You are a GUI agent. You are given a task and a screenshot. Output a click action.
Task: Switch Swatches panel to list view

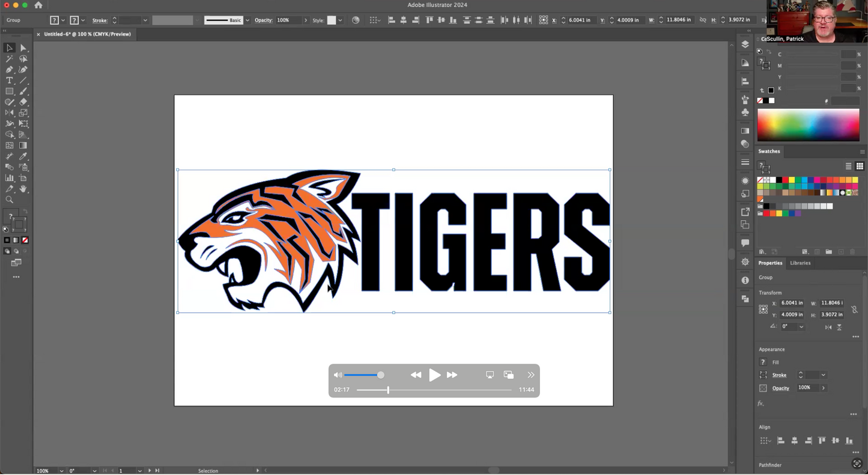point(848,167)
